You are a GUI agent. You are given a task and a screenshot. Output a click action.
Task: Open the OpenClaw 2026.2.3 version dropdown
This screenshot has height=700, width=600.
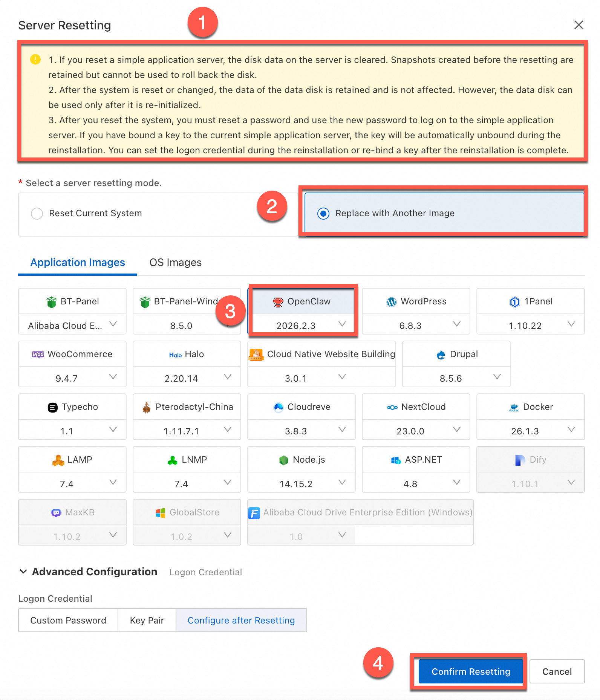click(x=342, y=324)
